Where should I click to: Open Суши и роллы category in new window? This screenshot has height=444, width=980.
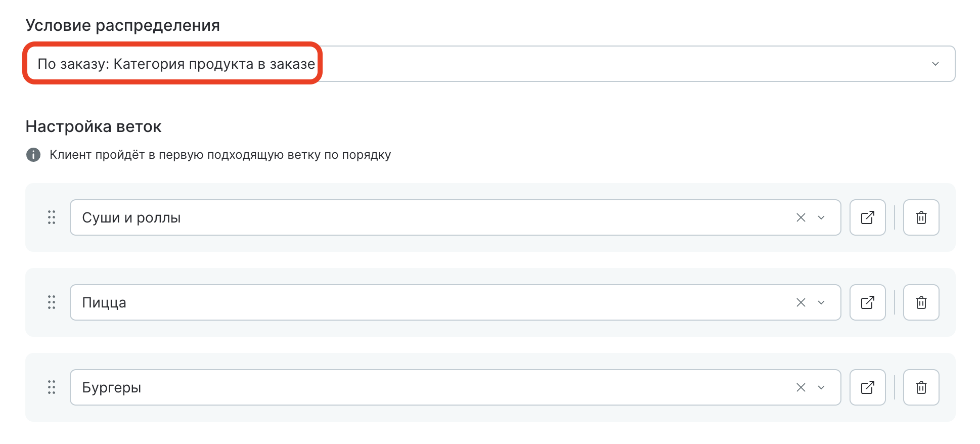(x=868, y=217)
